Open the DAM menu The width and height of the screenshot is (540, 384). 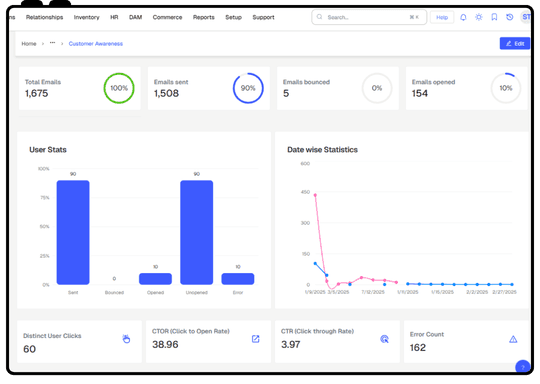click(x=135, y=17)
